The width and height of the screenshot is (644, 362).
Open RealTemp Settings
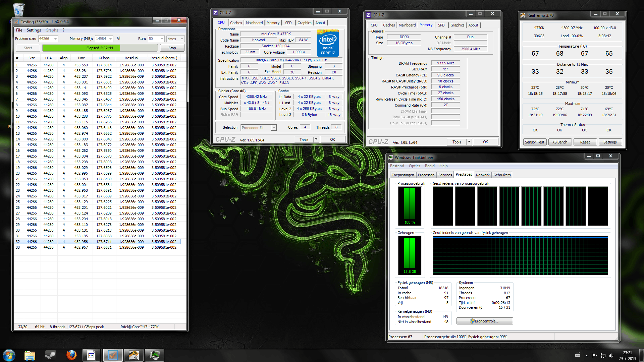610,142
